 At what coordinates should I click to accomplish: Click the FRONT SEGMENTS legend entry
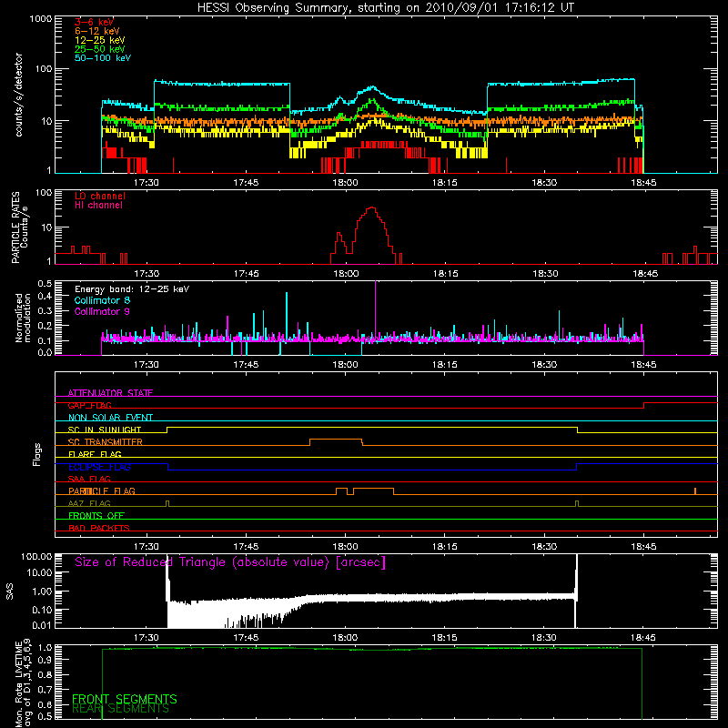tap(125, 699)
